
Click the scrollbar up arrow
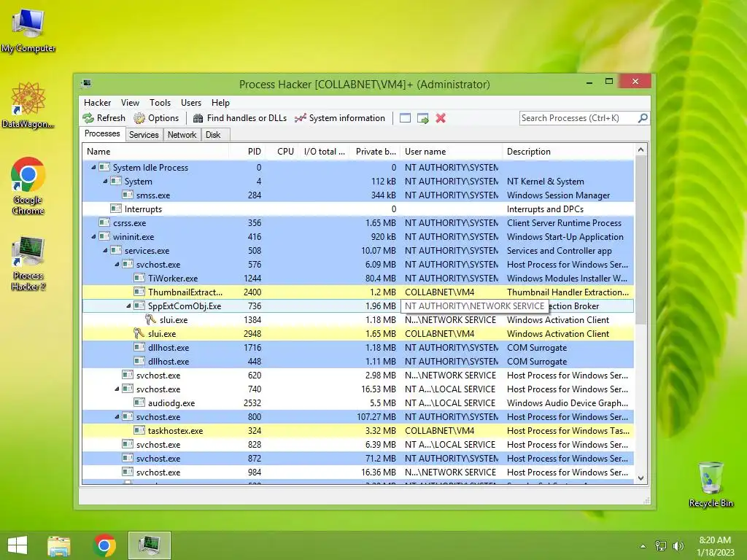coord(640,150)
